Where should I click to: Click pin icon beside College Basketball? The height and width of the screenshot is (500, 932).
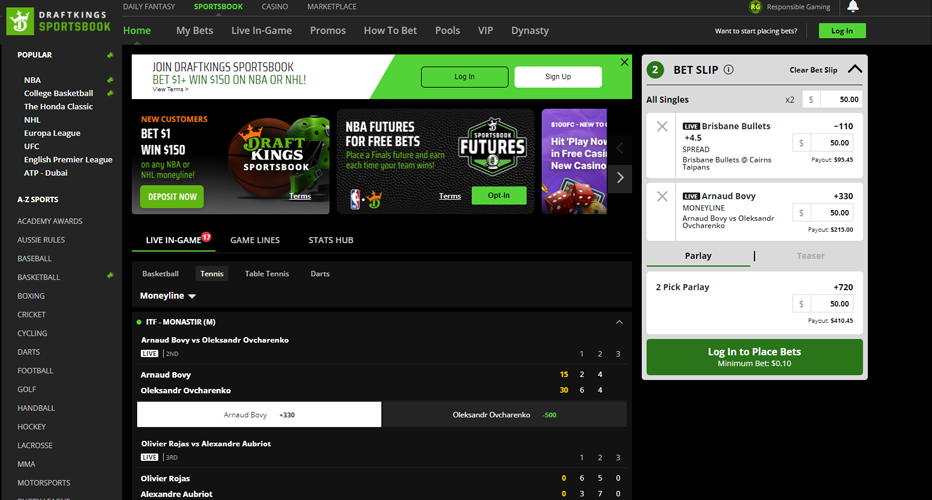point(110,93)
